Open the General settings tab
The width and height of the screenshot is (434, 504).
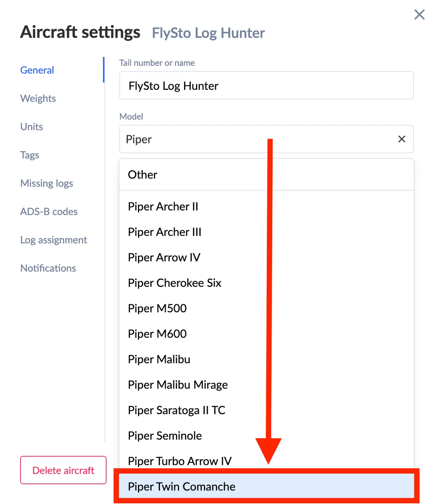point(37,70)
